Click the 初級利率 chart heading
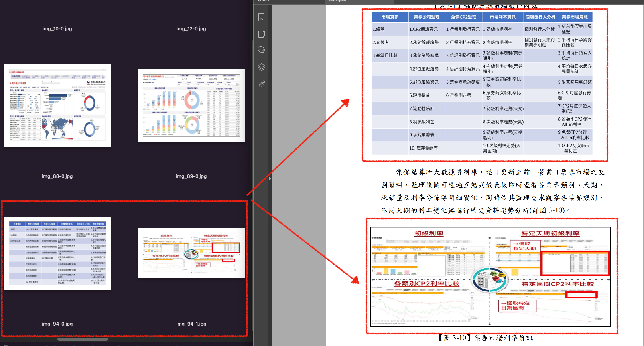644x346 pixels. click(x=429, y=233)
